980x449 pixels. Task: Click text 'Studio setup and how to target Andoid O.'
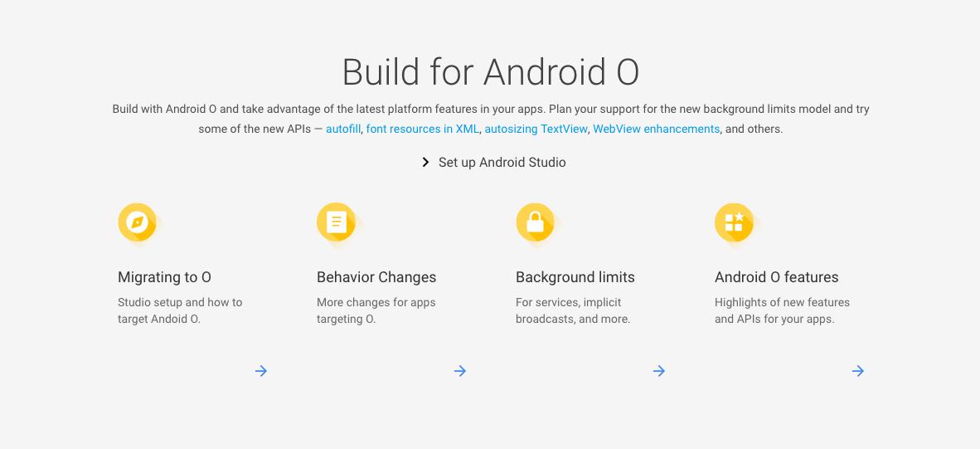pyautogui.click(x=180, y=310)
